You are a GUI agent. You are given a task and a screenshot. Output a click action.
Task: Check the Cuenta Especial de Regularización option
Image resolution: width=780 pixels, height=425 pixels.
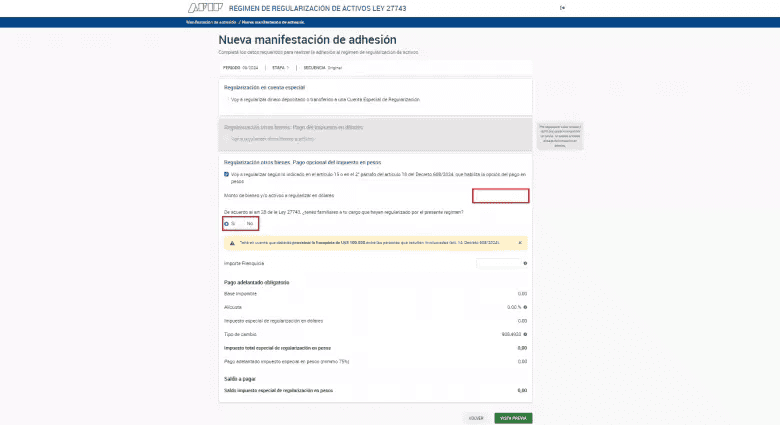click(227, 100)
